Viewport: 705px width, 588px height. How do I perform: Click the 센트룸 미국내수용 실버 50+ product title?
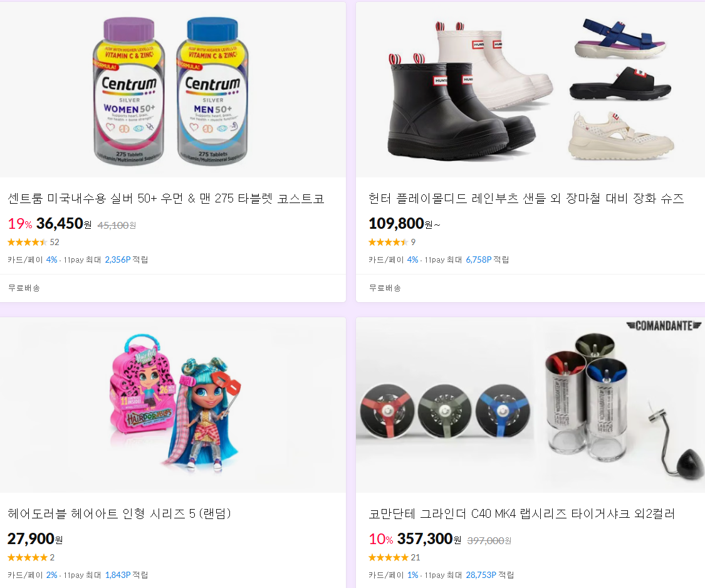[x=166, y=198]
